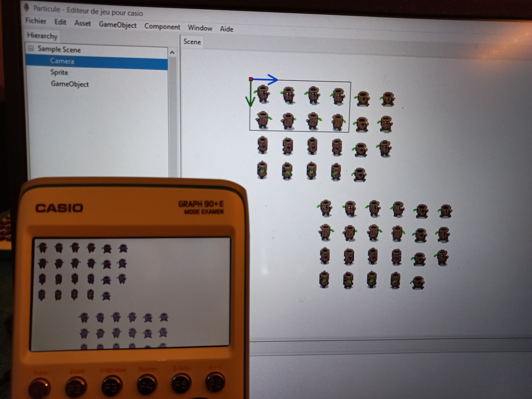Switch to the Scene tab
The height and width of the screenshot is (399, 532).
pyautogui.click(x=192, y=42)
